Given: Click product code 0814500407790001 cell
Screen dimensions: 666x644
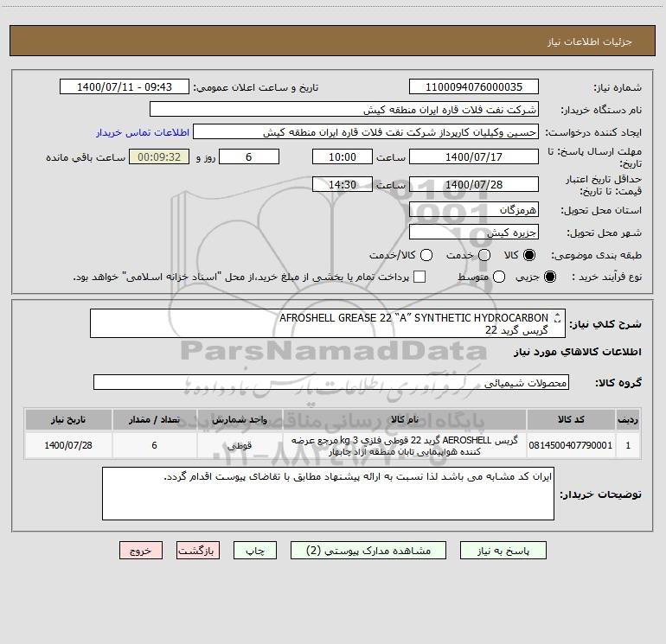Looking at the screenshot, I should pos(571,445).
